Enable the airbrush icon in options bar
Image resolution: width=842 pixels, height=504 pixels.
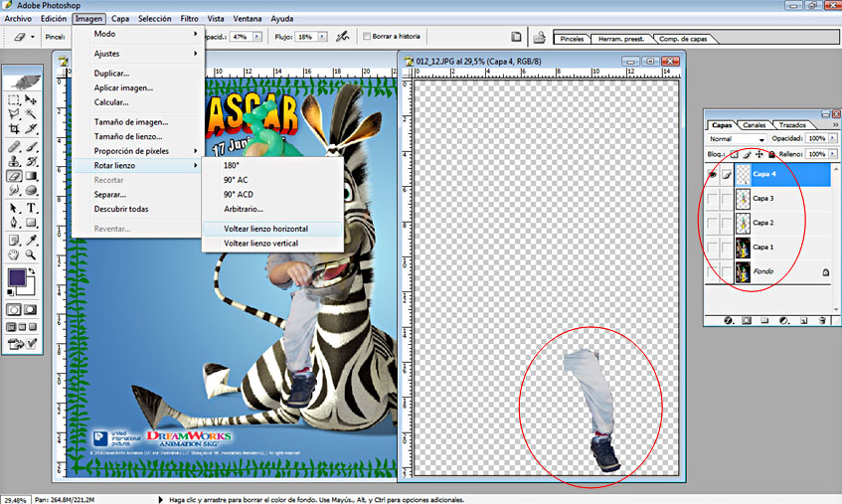[x=342, y=37]
